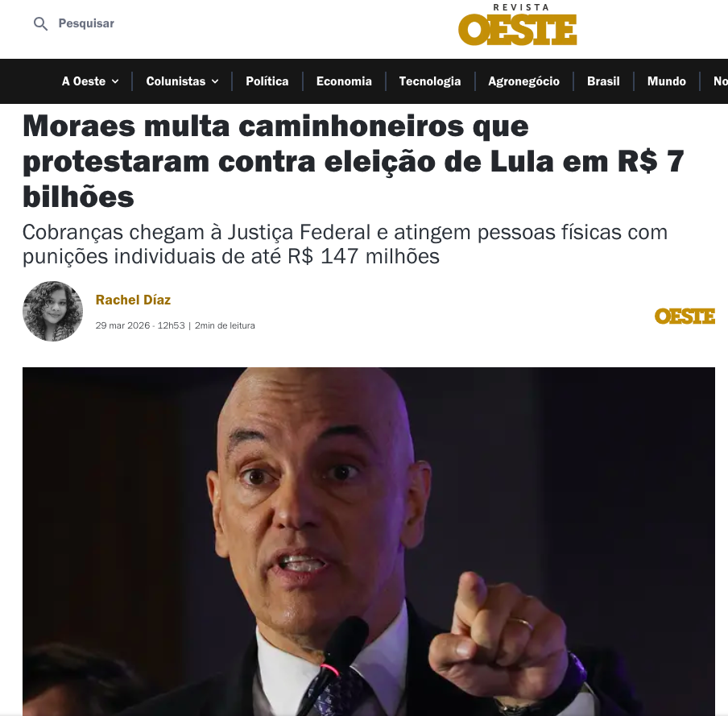Go to the Política section

267,81
